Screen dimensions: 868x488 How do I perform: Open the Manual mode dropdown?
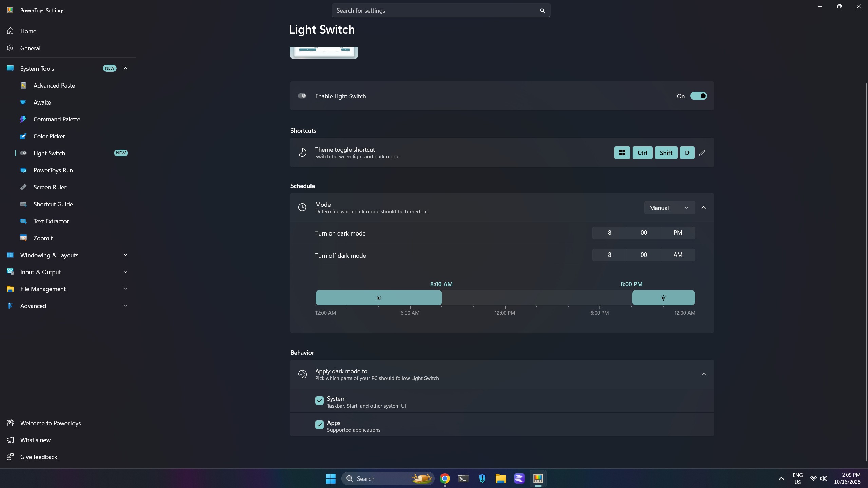click(669, 208)
